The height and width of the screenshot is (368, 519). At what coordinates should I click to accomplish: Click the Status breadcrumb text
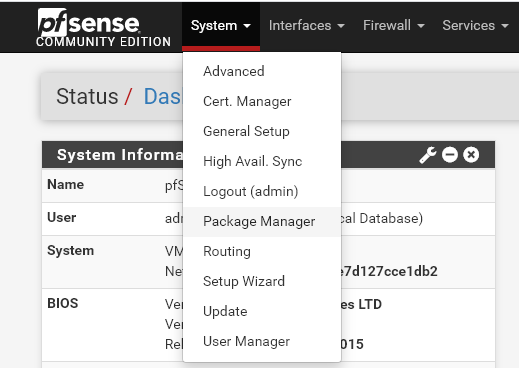[87, 97]
